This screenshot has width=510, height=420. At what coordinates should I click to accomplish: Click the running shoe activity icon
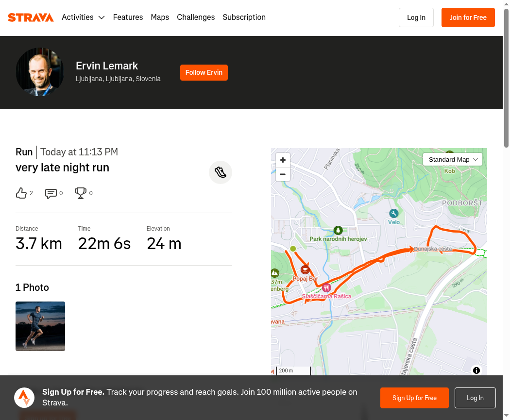[221, 172]
